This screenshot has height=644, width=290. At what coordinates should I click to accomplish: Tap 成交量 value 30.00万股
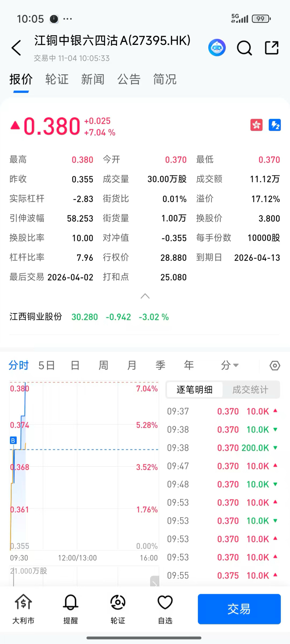167,179
